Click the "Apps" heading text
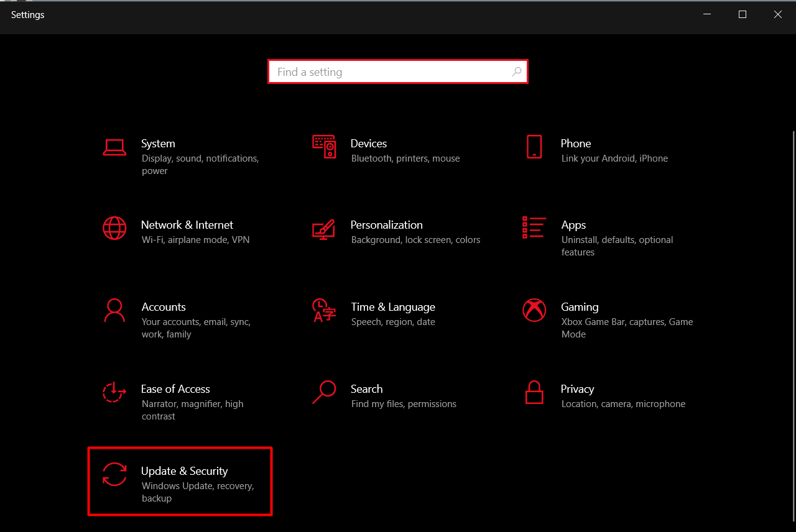796x532 pixels. tap(573, 226)
